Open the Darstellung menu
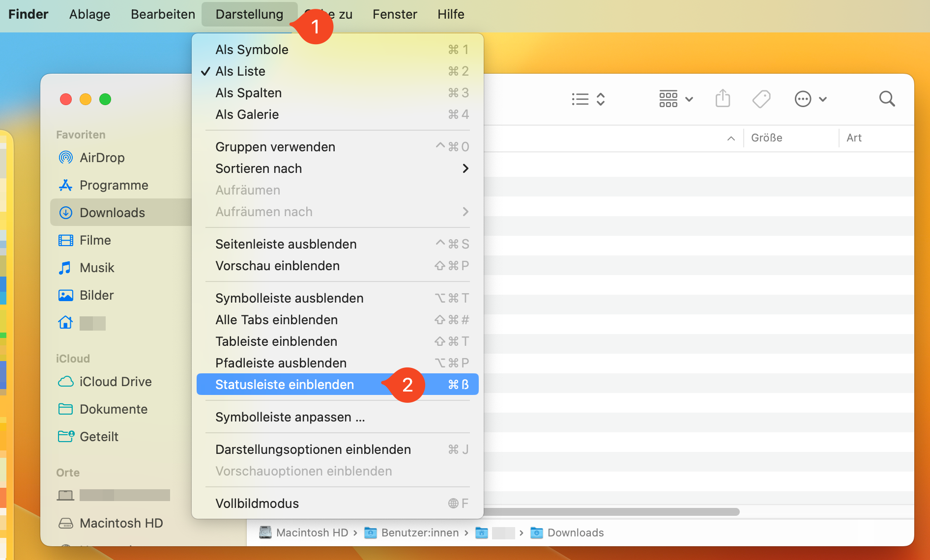Image resolution: width=930 pixels, height=560 pixels. coord(249,14)
